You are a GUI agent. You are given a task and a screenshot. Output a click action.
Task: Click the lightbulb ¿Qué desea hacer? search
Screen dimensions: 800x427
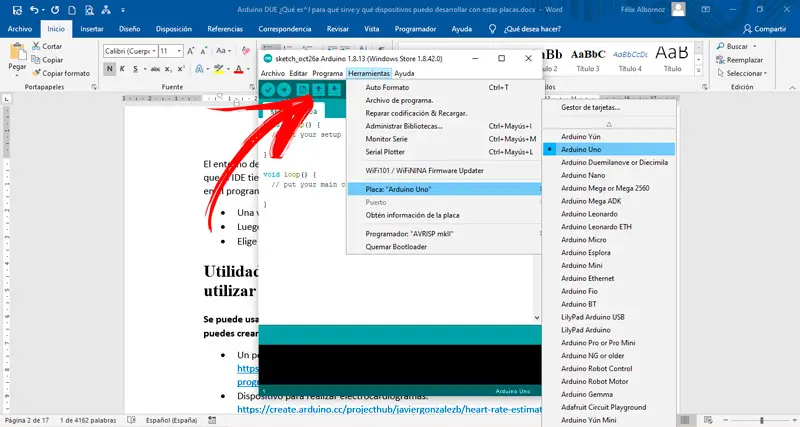[x=526, y=29]
